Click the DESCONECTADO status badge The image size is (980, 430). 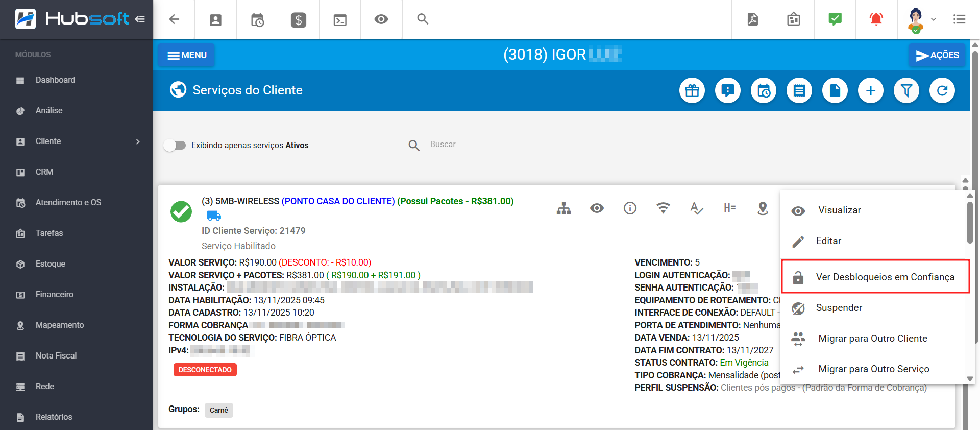click(x=205, y=370)
